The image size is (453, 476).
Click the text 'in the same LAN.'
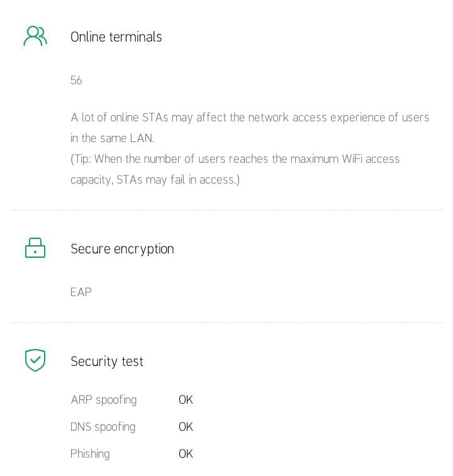pyautogui.click(x=112, y=138)
